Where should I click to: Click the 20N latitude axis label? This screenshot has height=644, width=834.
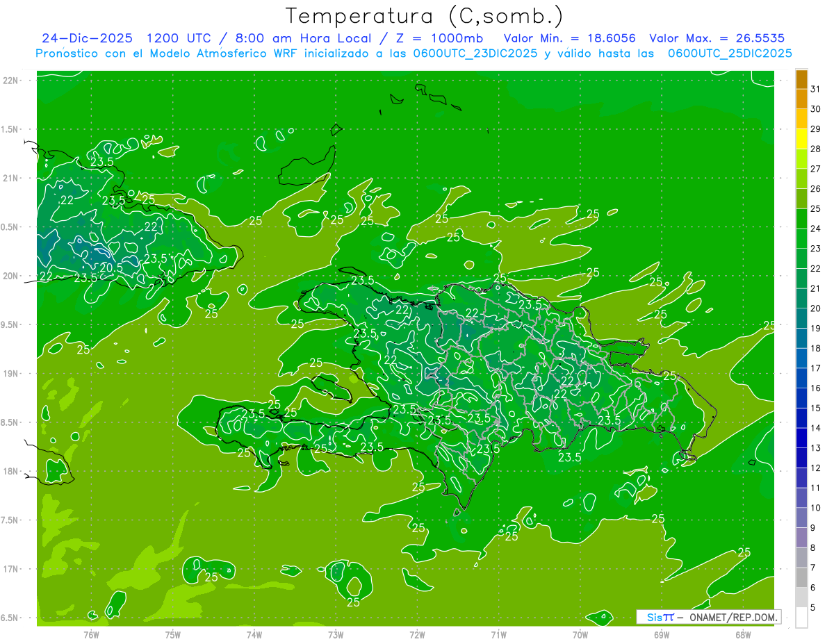click(x=10, y=276)
